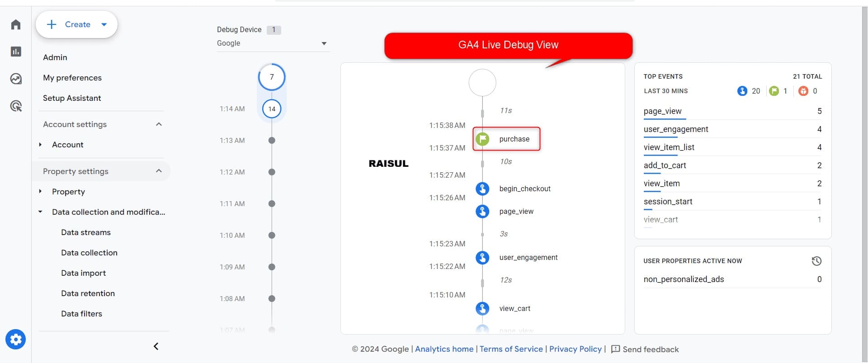Click Send feedback button
The width and height of the screenshot is (868, 363).
tap(645, 349)
